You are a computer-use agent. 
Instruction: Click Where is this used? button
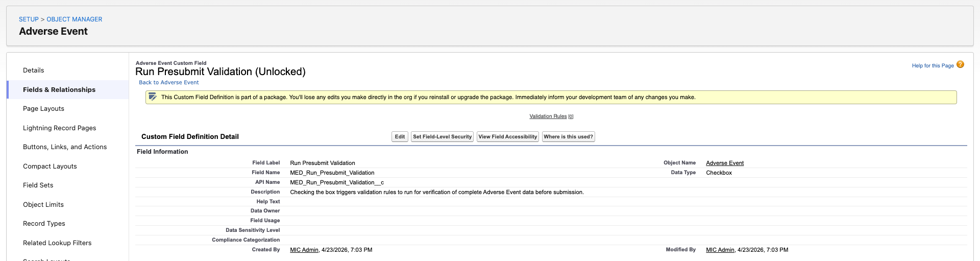tap(568, 137)
